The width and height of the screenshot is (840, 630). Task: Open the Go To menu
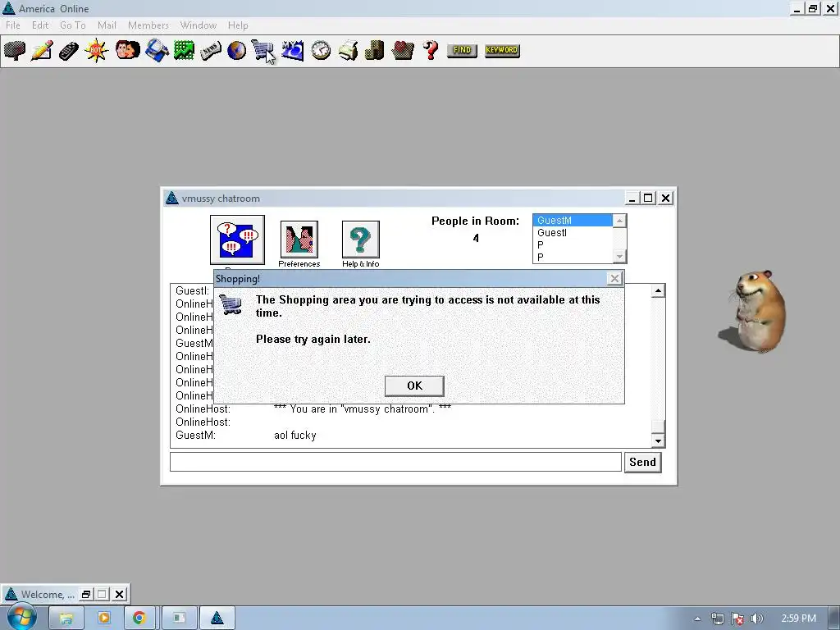tap(73, 25)
